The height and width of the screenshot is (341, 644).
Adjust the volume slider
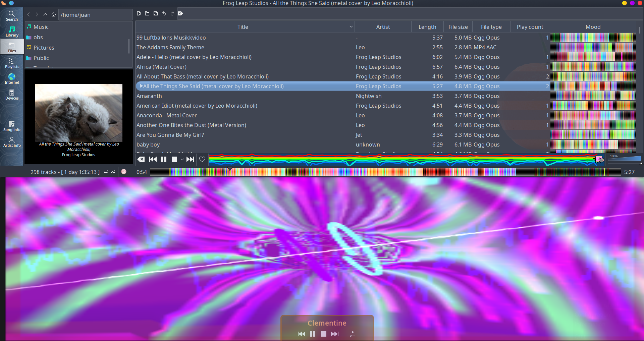tap(624, 159)
